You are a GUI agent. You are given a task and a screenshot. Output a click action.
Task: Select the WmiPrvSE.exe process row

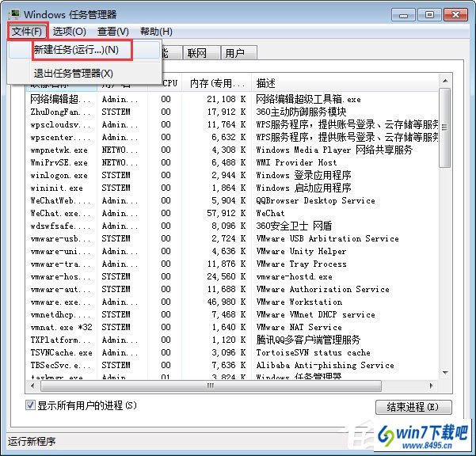(x=232, y=162)
